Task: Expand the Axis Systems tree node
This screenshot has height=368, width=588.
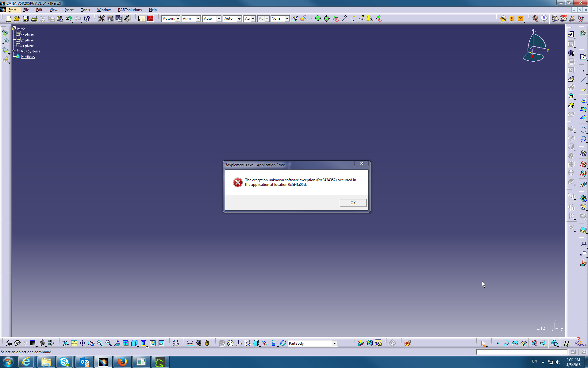Action: (13, 51)
